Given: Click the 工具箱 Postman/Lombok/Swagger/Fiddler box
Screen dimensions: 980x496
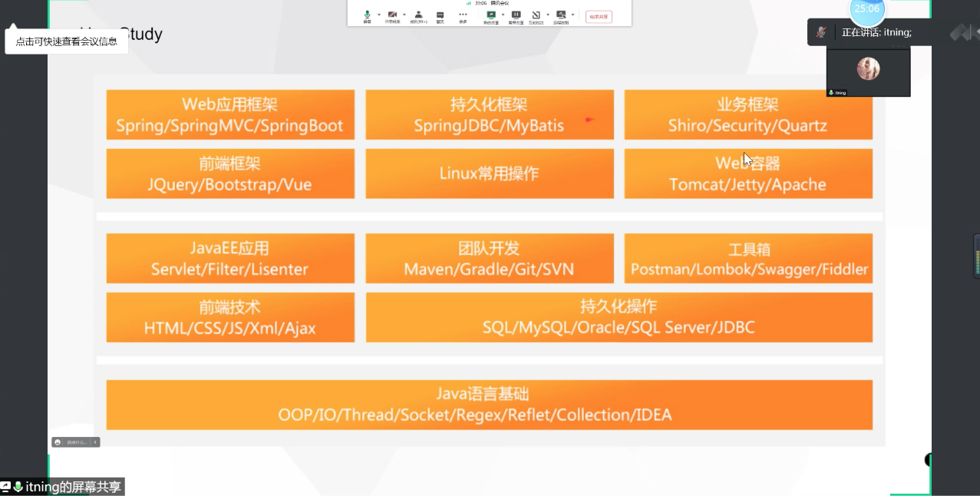Looking at the screenshot, I should tap(748, 259).
